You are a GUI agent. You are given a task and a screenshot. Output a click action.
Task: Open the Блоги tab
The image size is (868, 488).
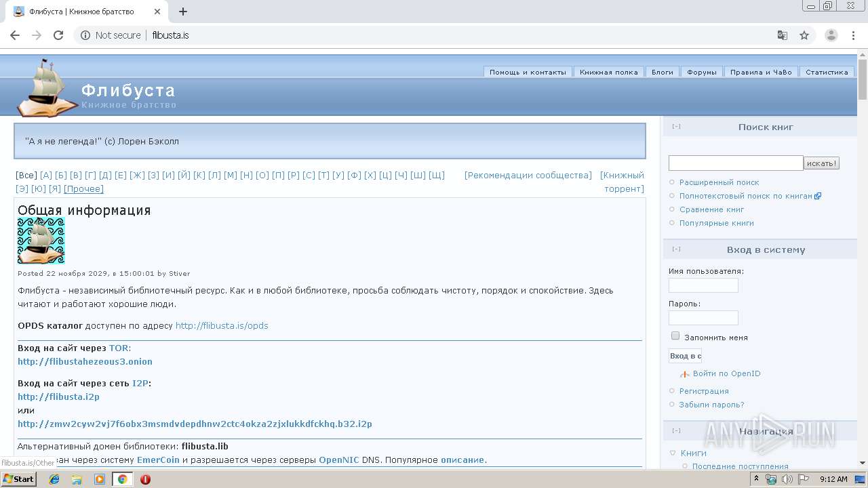click(663, 72)
